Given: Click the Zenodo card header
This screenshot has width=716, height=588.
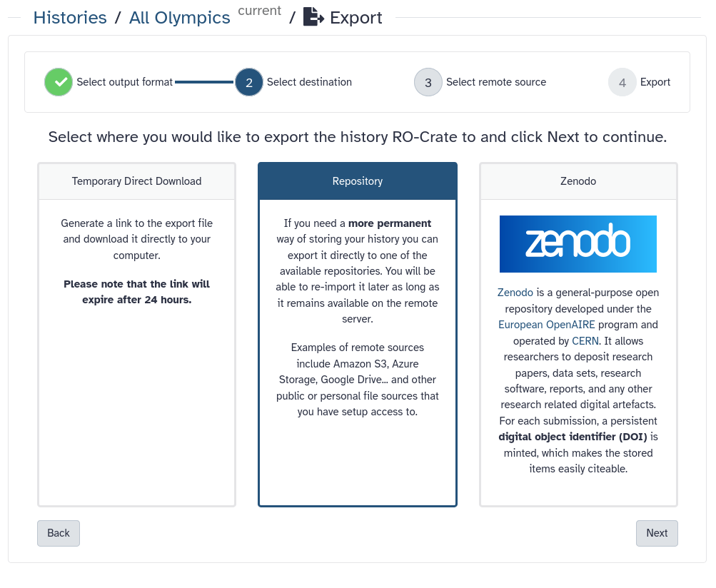Looking at the screenshot, I should [578, 181].
